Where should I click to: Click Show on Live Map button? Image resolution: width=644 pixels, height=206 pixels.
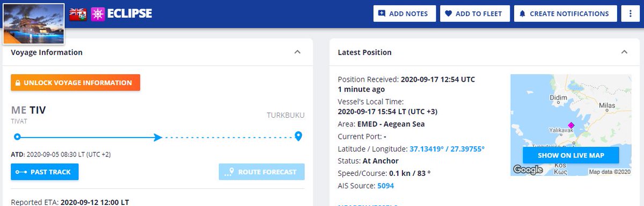click(571, 155)
